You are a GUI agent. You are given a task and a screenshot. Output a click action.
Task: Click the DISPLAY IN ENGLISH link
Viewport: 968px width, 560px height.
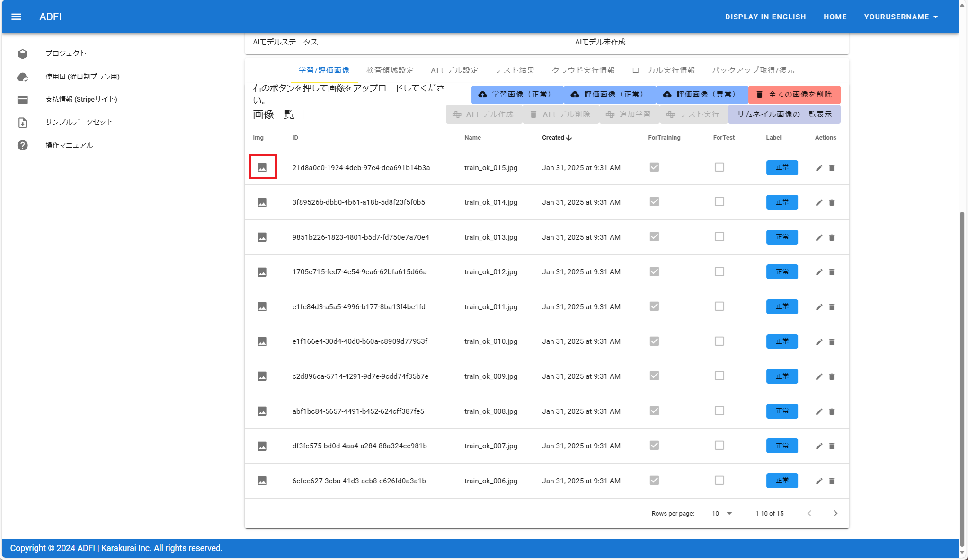coord(765,17)
